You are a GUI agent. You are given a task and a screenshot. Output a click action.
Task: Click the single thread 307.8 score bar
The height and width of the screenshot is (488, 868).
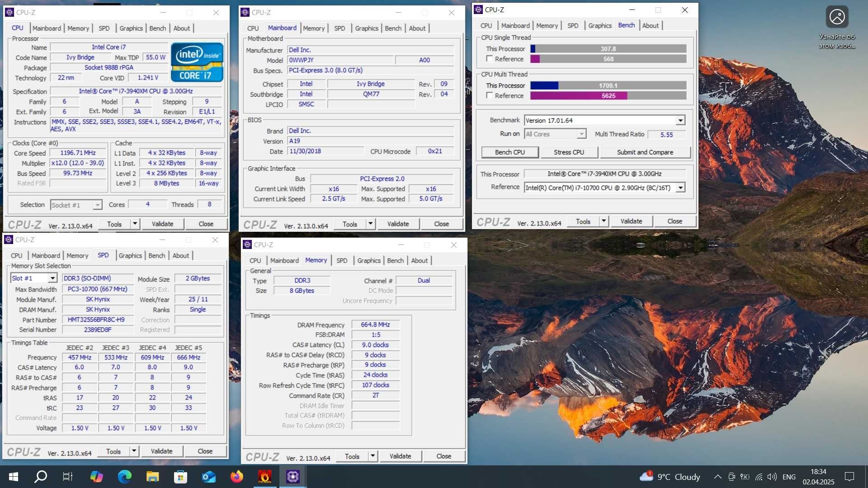pos(608,49)
